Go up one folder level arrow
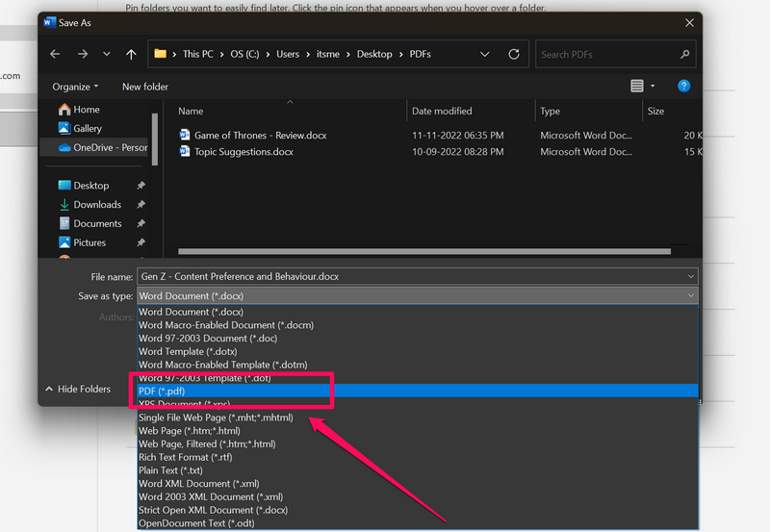Viewport: 770px width, 532px height. coord(131,55)
